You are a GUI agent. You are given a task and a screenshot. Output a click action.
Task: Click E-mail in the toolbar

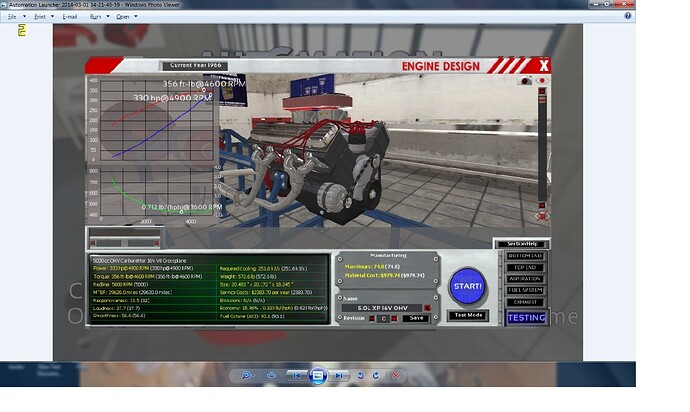(69, 17)
